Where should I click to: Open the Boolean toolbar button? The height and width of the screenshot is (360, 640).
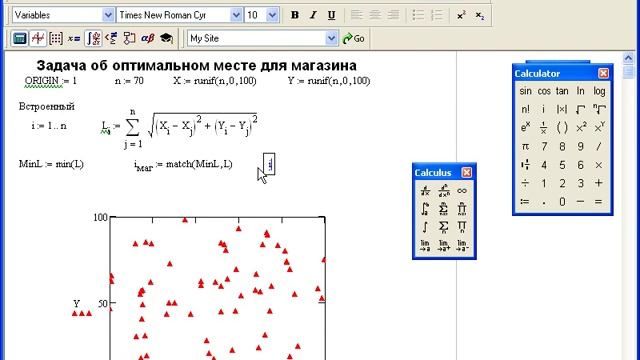pos(111,38)
